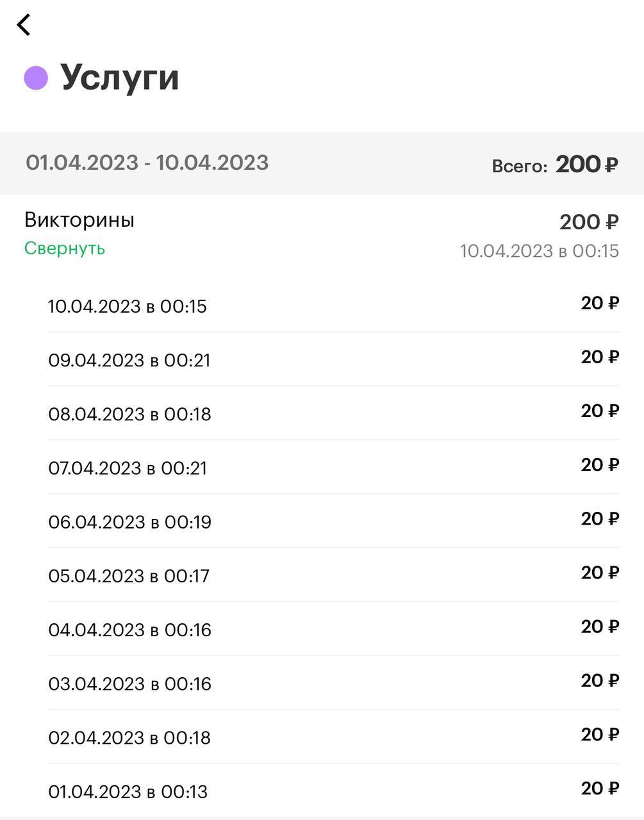Image resolution: width=644 pixels, height=820 pixels.
Task: Tap the 20 ₽ amount for 01.04.2023
Action: click(600, 789)
